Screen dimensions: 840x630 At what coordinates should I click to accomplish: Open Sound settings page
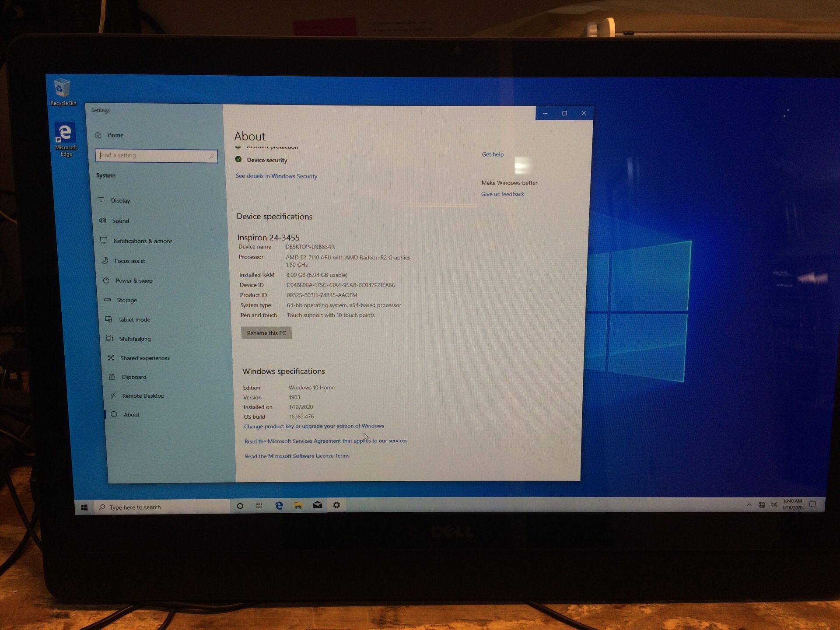click(120, 220)
